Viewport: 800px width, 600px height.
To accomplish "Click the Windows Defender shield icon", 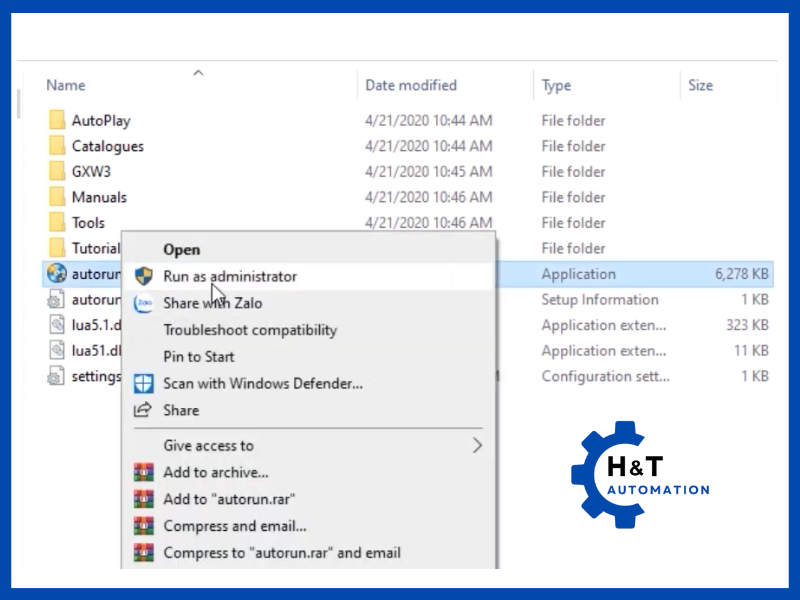I will click(143, 383).
